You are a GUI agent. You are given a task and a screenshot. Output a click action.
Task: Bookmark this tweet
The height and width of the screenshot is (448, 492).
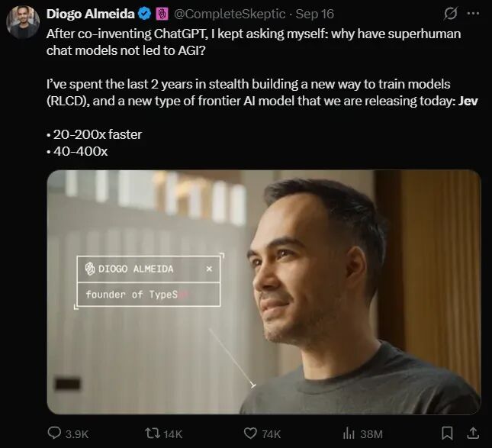(x=447, y=433)
